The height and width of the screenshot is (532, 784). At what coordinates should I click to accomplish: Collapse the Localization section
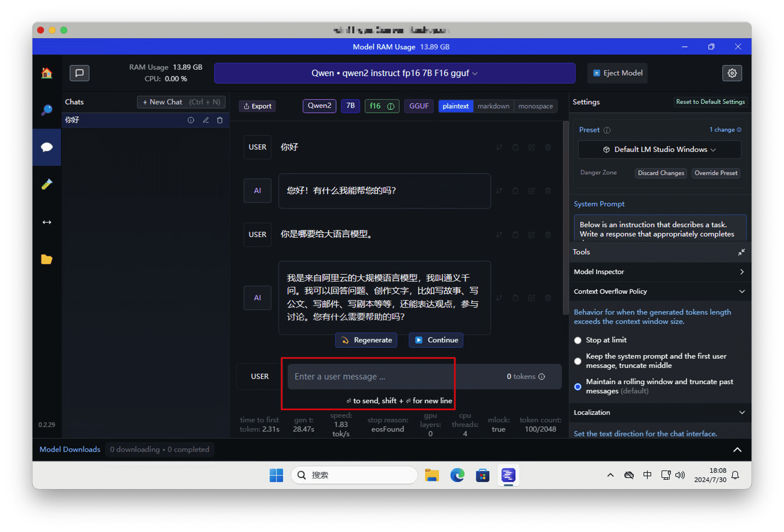[x=660, y=412]
